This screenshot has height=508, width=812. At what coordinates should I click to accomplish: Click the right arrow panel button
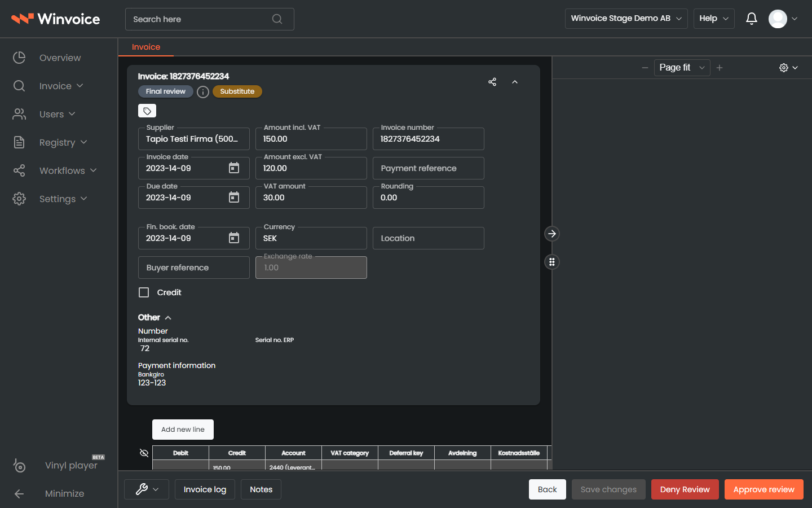coord(552,234)
